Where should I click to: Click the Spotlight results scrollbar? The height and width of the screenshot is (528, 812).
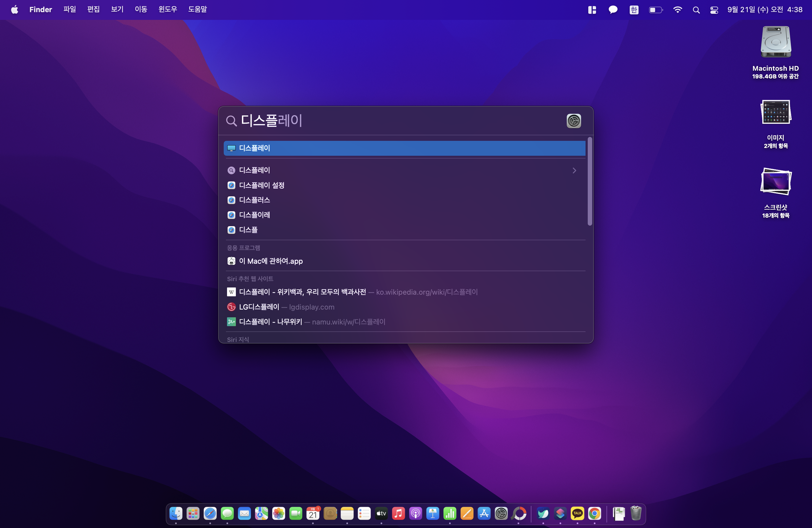590,181
